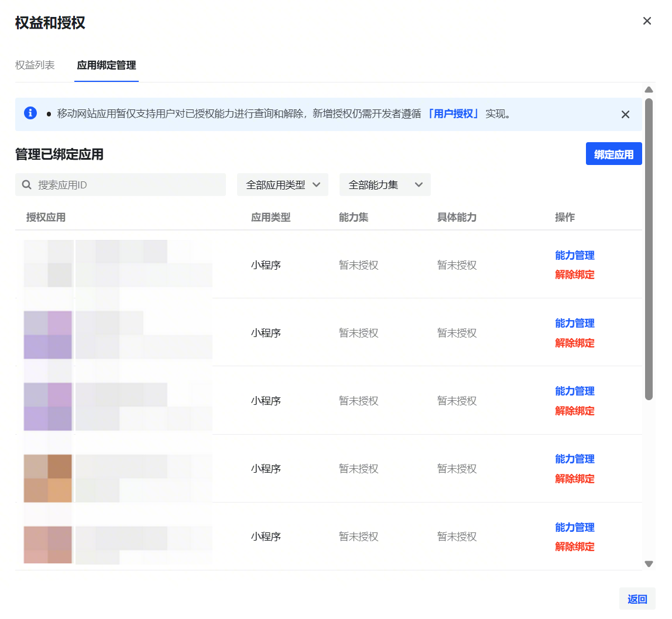Screen dimensions: 672x619
Task: Click the vertical scrollbar thumb
Action: [x=649, y=249]
